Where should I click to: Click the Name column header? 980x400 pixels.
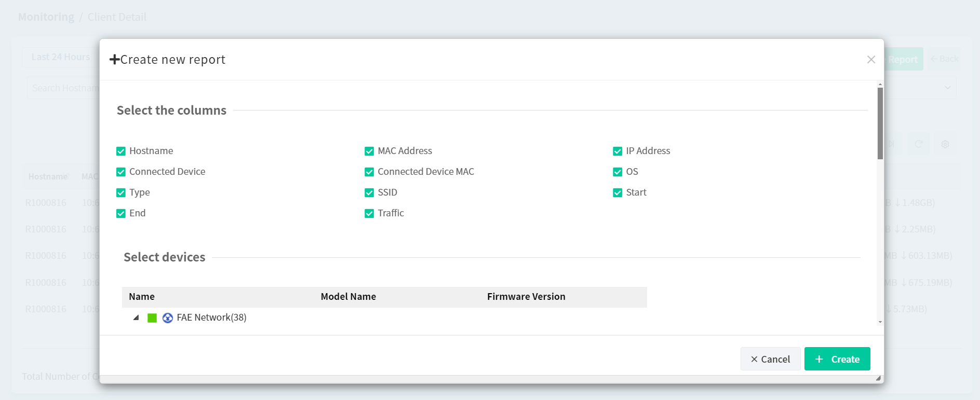pos(142,297)
